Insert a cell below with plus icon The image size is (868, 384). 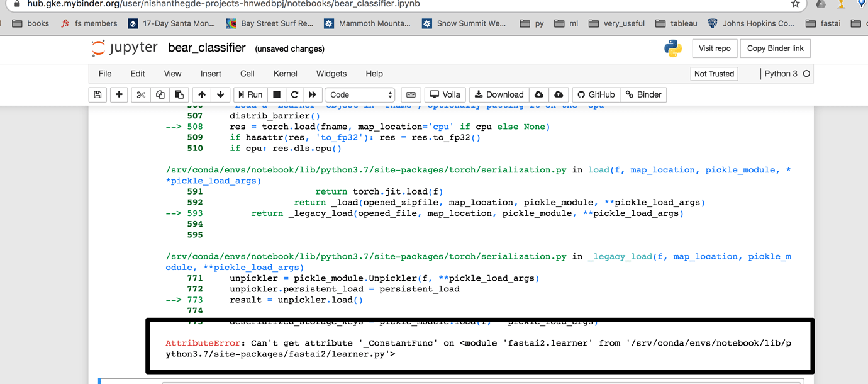click(119, 94)
